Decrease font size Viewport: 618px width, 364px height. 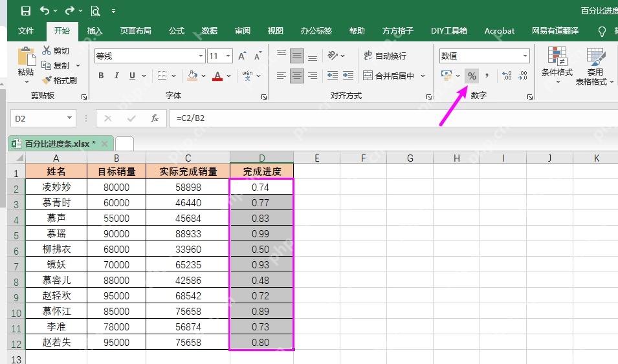pos(258,56)
